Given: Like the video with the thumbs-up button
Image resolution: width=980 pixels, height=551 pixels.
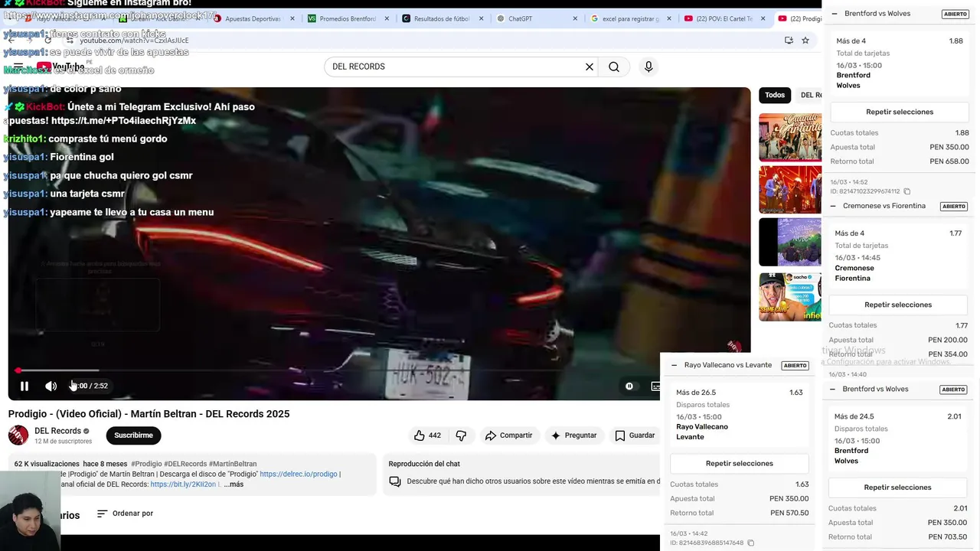Looking at the screenshot, I should (427, 435).
